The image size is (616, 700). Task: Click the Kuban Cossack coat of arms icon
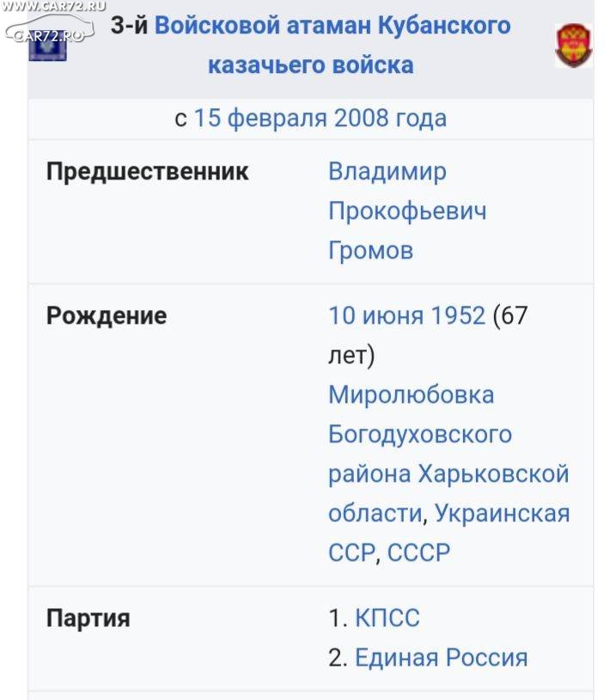tap(574, 45)
